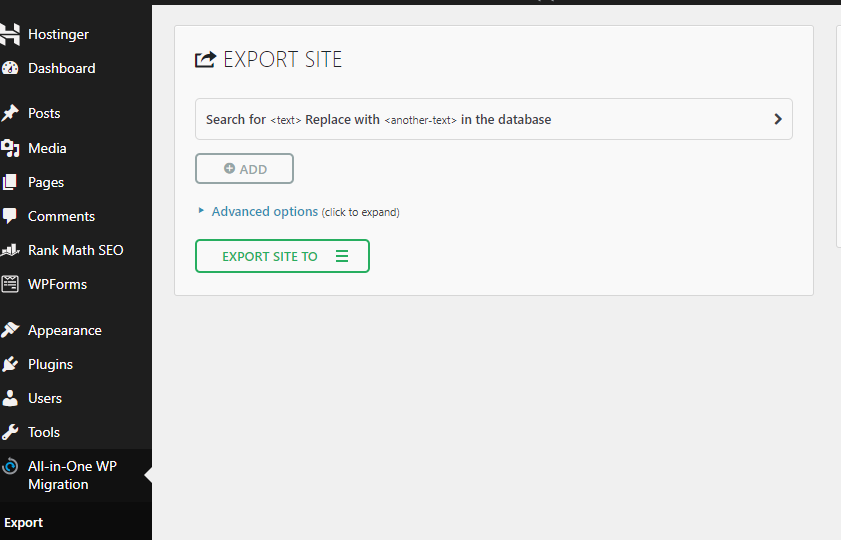Viewport: 841px width, 540px height.
Task: Click the Pages document icon
Action: tap(10, 182)
